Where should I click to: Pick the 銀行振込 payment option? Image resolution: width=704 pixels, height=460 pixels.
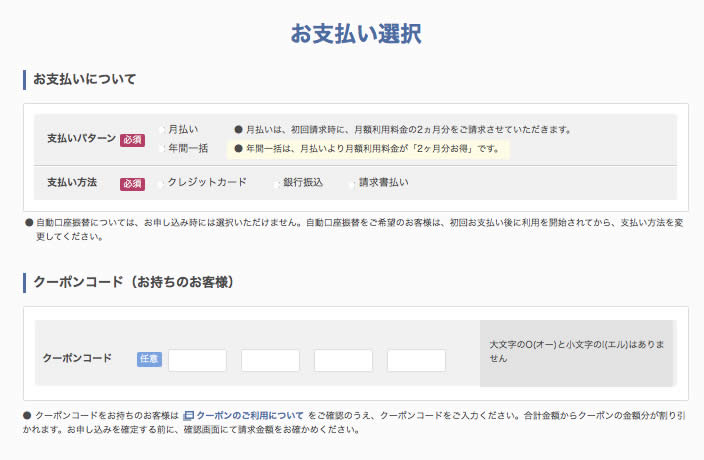click(277, 183)
